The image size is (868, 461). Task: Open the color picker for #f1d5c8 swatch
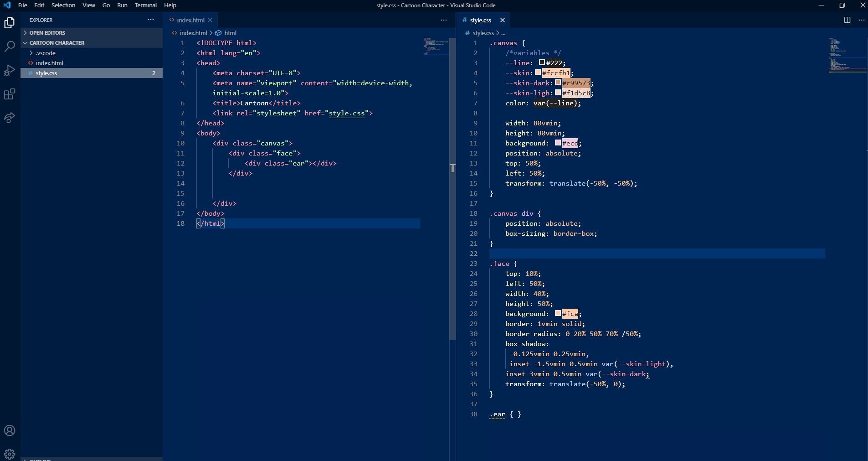558,93
